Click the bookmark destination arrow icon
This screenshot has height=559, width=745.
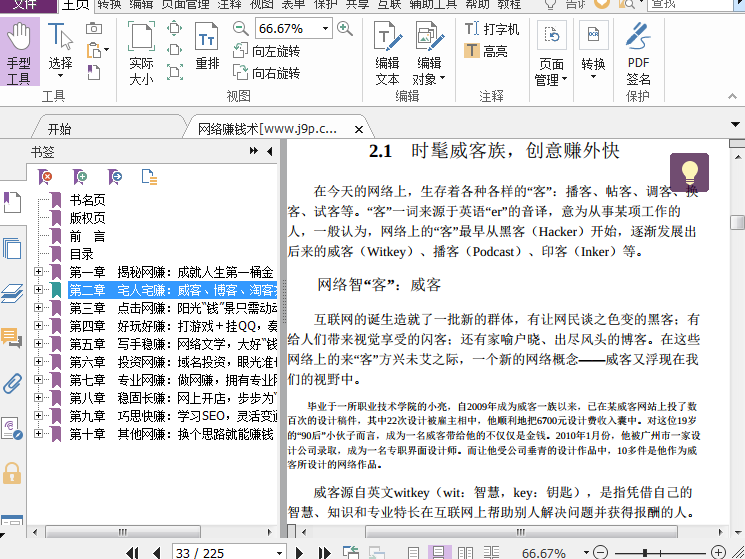pyautogui.click(x=115, y=177)
